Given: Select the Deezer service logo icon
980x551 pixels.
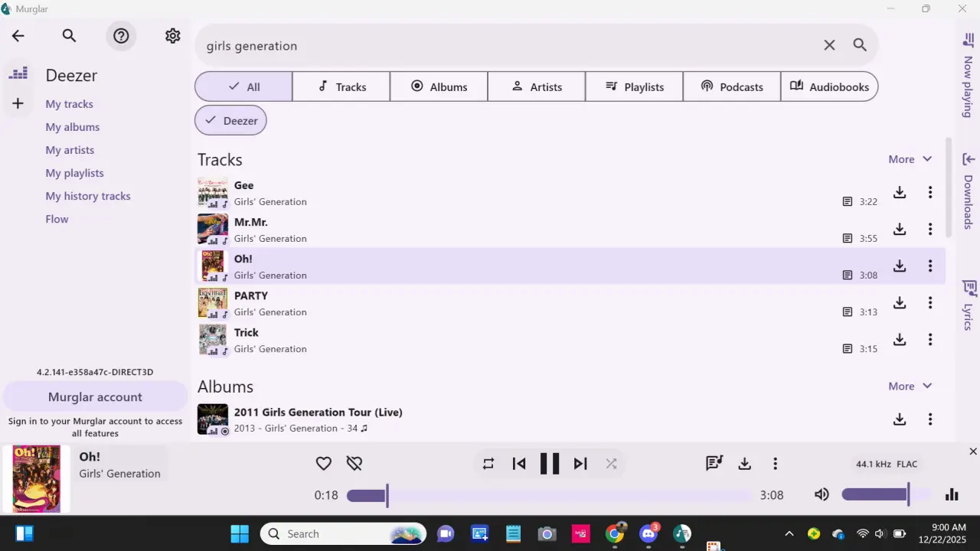Looking at the screenshot, I should (x=18, y=73).
